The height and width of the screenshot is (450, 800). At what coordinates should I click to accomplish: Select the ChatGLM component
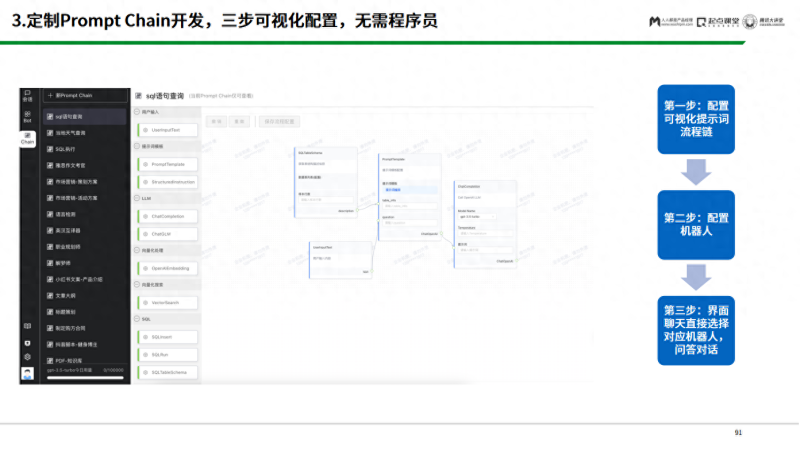pyautogui.click(x=161, y=233)
